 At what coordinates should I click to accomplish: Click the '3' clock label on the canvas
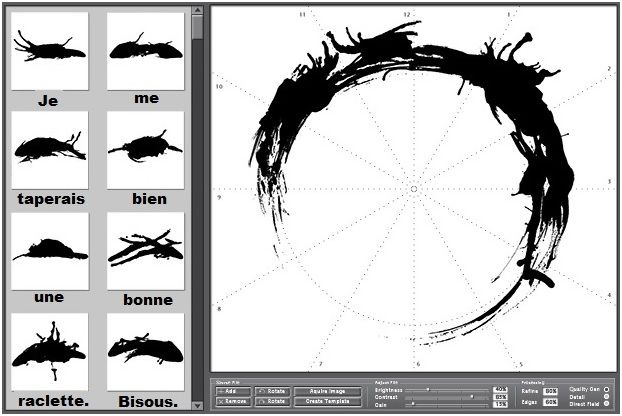[609, 182]
